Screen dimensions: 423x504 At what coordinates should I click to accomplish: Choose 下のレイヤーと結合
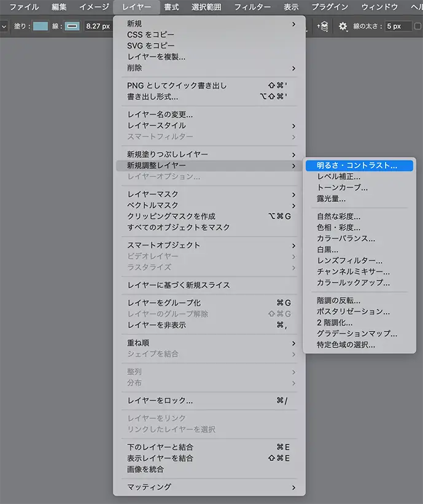point(209,447)
